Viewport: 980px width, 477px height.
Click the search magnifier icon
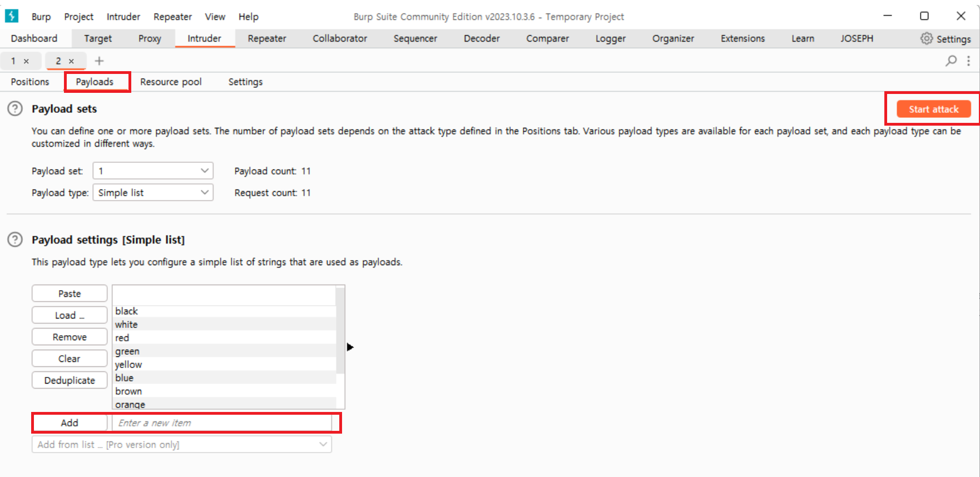pyautogui.click(x=951, y=61)
